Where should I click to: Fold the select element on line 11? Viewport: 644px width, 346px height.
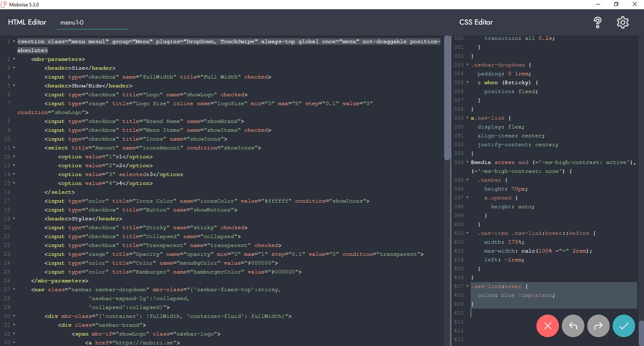(x=14, y=148)
